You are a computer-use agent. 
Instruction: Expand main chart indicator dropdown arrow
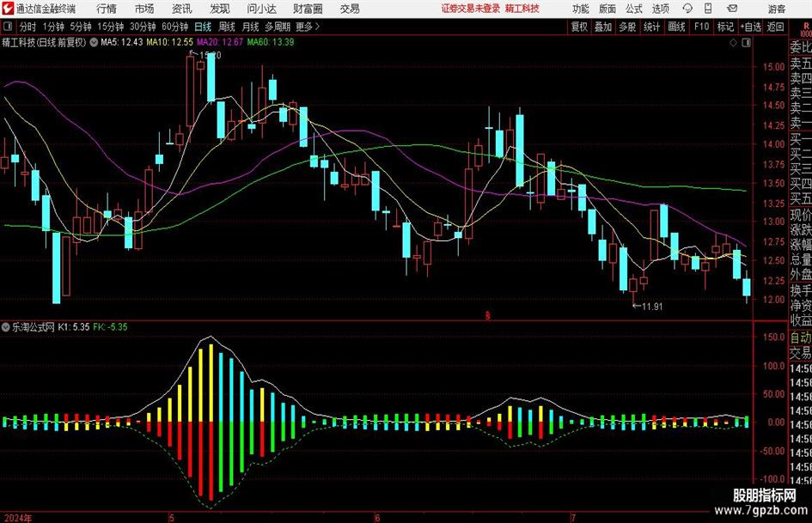click(x=93, y=42)
